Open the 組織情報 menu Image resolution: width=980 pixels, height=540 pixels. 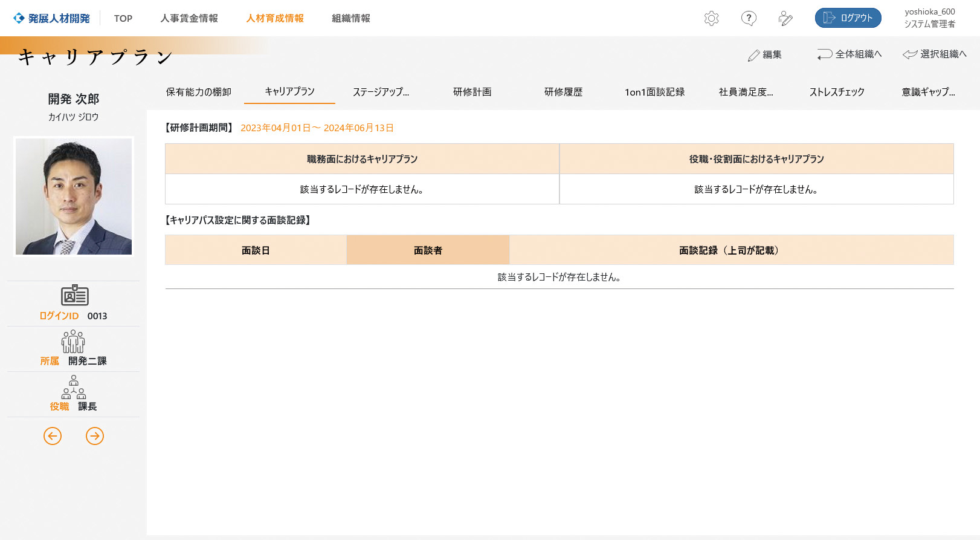point(350,18)
